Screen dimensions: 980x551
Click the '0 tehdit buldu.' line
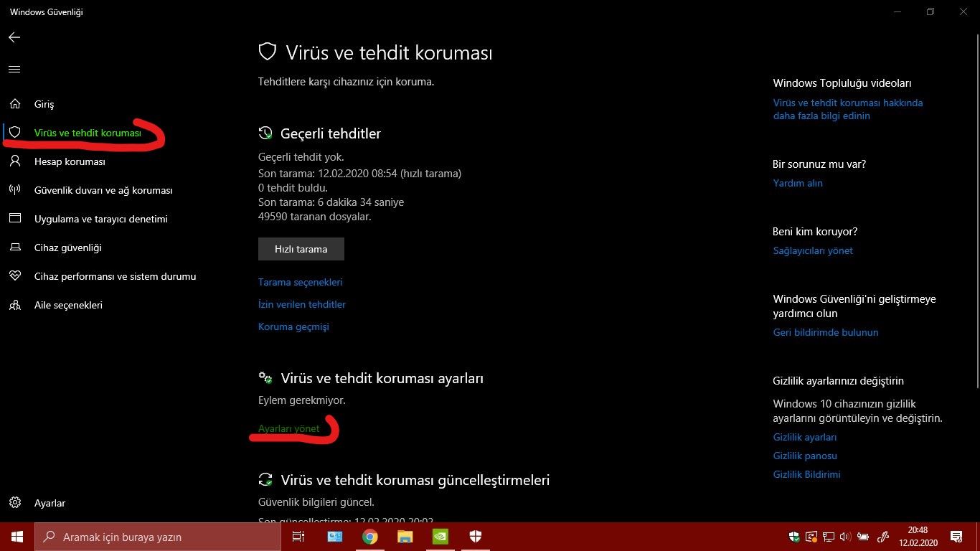[293, 188]
